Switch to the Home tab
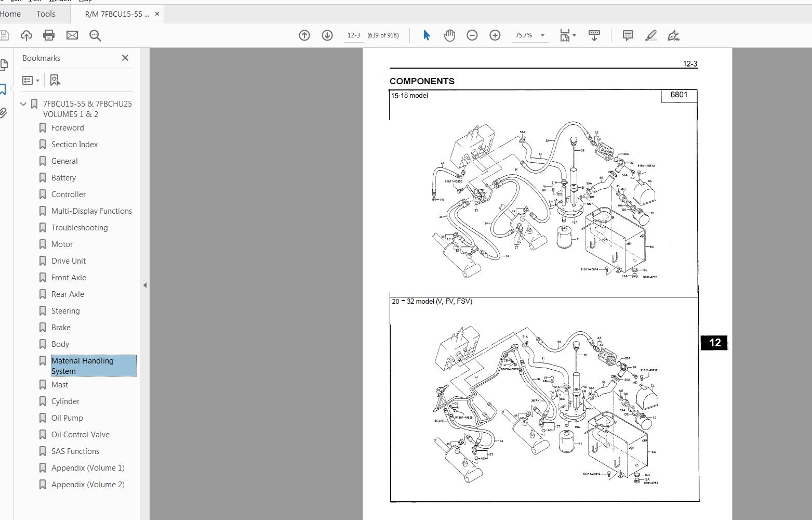Image resolution: width=812 pixels, height=520 pixels. (10, 14)
